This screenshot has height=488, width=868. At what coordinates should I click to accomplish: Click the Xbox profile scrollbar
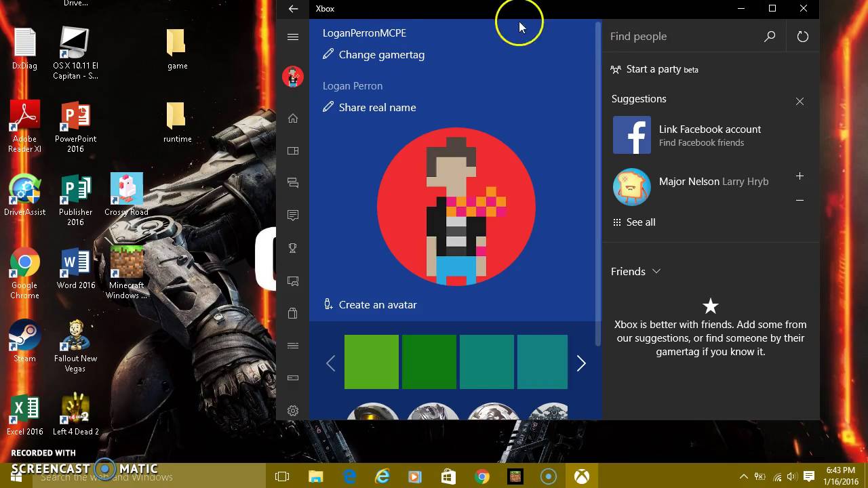pyautogui.click(x=597, y=183)
